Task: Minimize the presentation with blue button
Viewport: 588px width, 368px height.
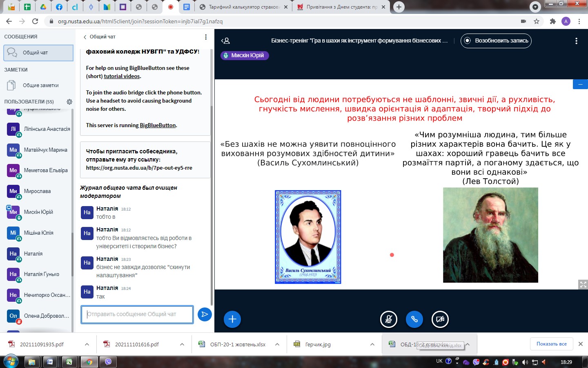Action: [580, 84]
